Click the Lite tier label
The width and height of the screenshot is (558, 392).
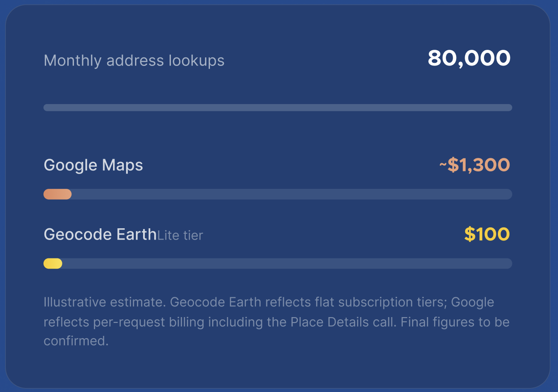(x=180, y=235)
